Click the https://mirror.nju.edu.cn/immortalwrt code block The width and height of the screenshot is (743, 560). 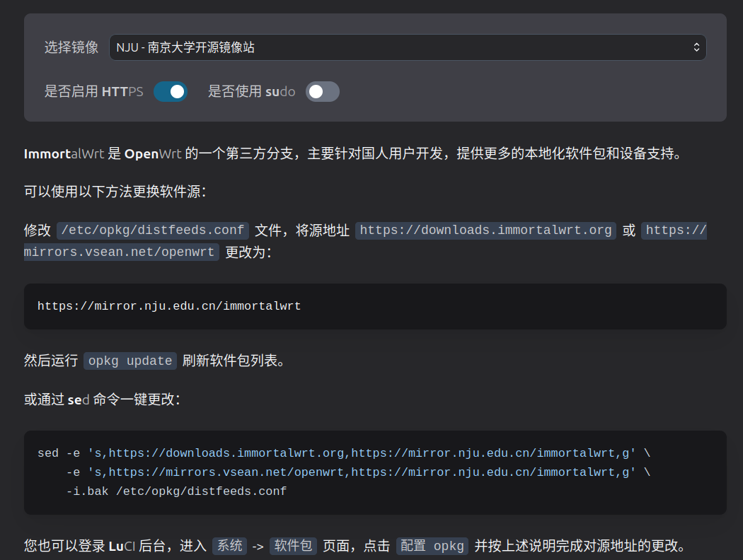point(375,306)
